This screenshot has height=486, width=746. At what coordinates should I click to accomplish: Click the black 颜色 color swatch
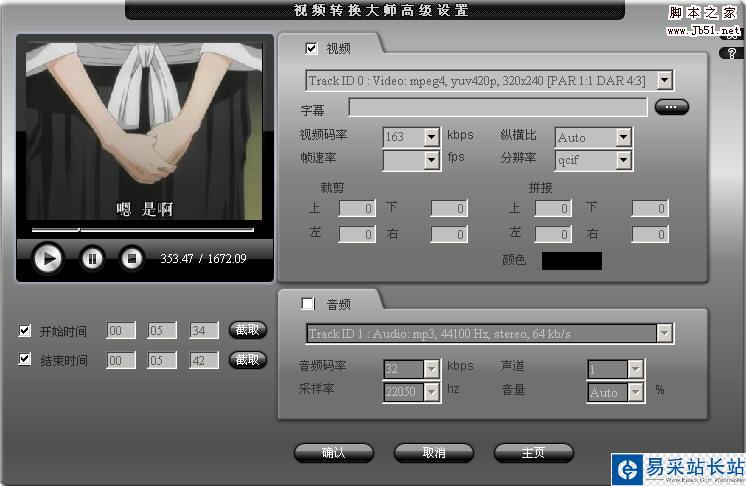pyautogui.click(x=572, y=261)
